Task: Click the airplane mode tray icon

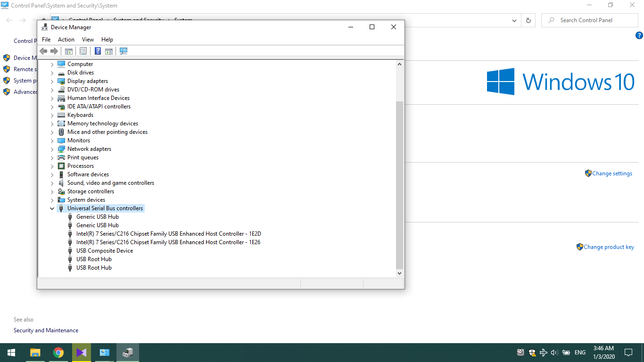Action: click(x=544, y=353)
